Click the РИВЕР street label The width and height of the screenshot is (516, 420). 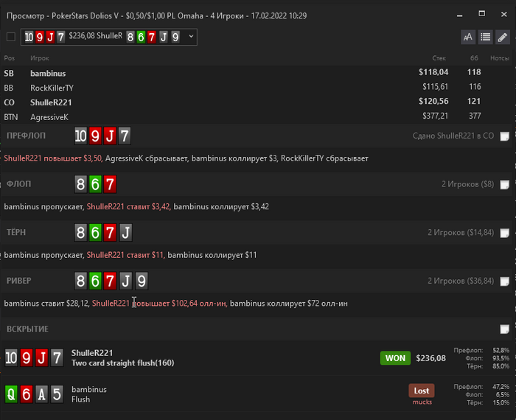pyautogui.click(x=18, y=281)
